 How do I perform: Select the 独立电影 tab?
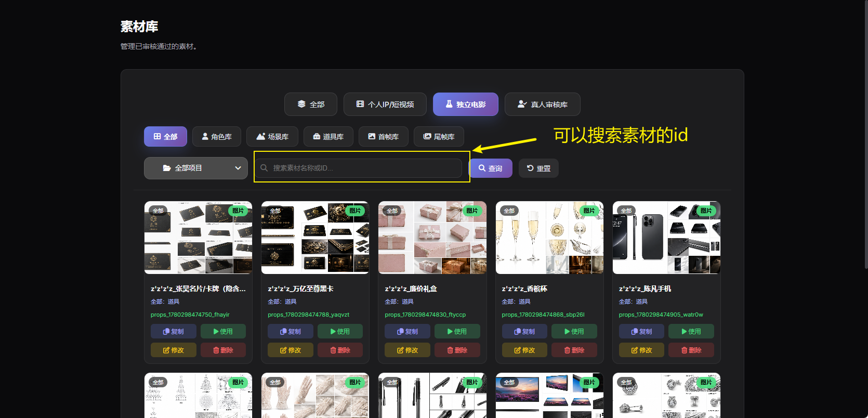tap(466, 104)
